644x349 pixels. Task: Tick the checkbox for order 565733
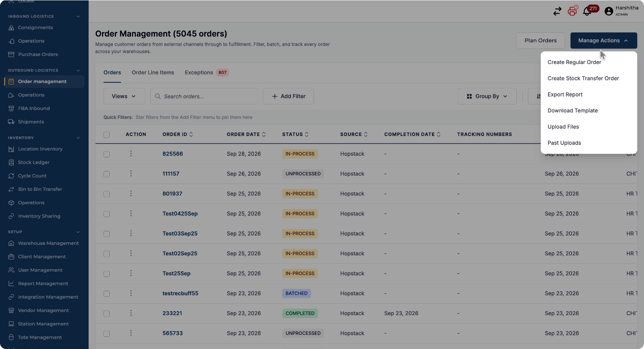tap(107, 333)
